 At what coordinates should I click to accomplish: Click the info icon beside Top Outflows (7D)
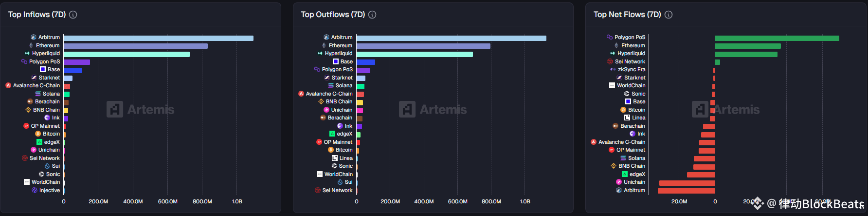[x=372, y=15]
